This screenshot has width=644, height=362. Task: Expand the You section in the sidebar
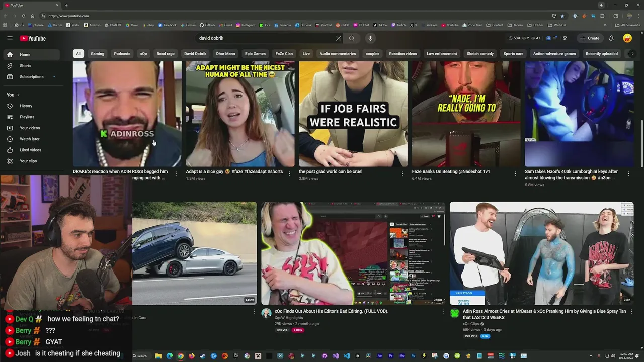click(13, 95)
